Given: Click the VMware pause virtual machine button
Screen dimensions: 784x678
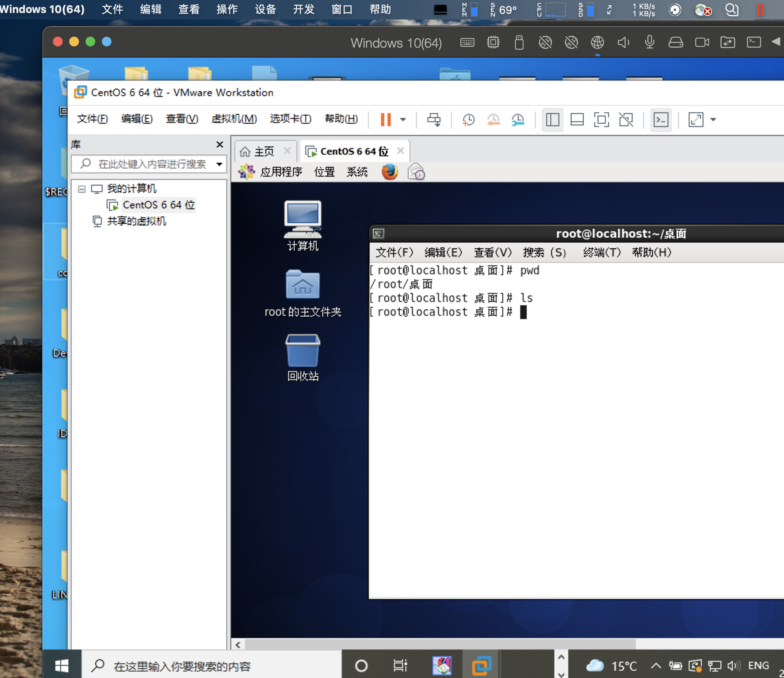Looking at the screenshot, I should [385, 120].
